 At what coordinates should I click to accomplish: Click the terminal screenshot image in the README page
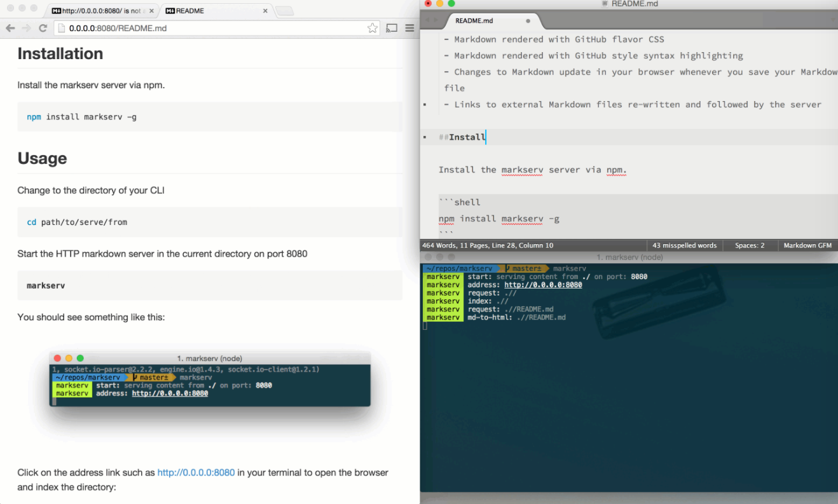pos(210,380)
